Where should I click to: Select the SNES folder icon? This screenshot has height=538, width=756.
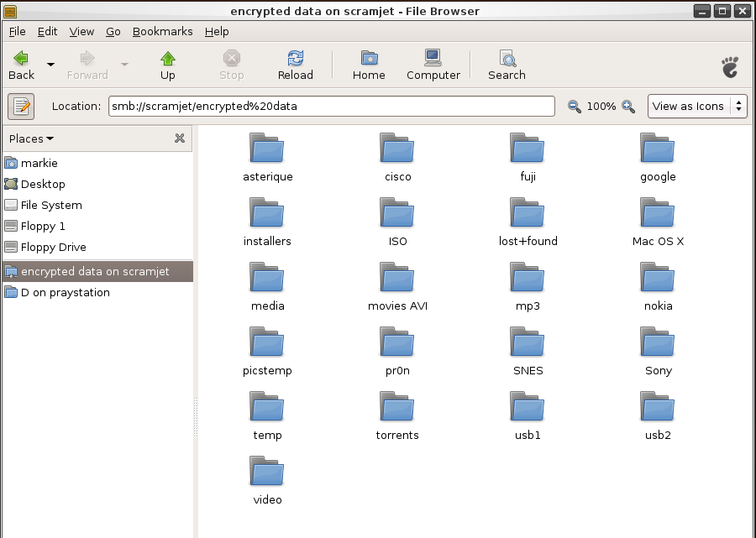tap(528, 342)
